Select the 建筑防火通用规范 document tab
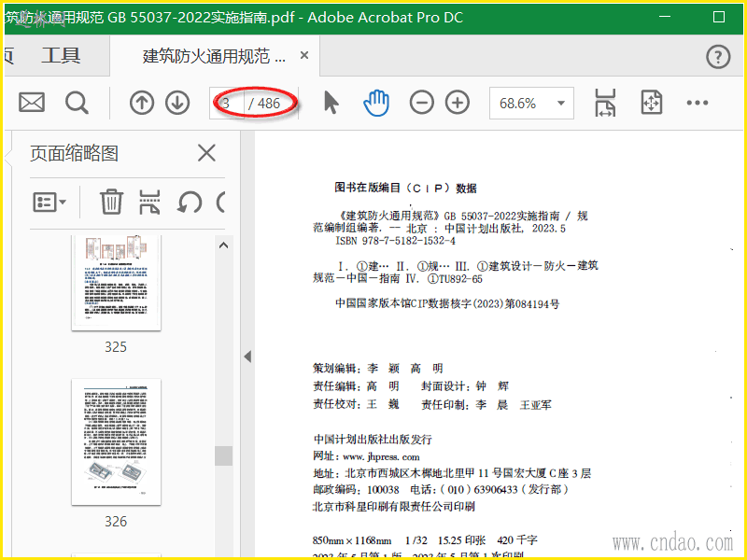Viewport: 747px width, 560px height. coord(215,56)
